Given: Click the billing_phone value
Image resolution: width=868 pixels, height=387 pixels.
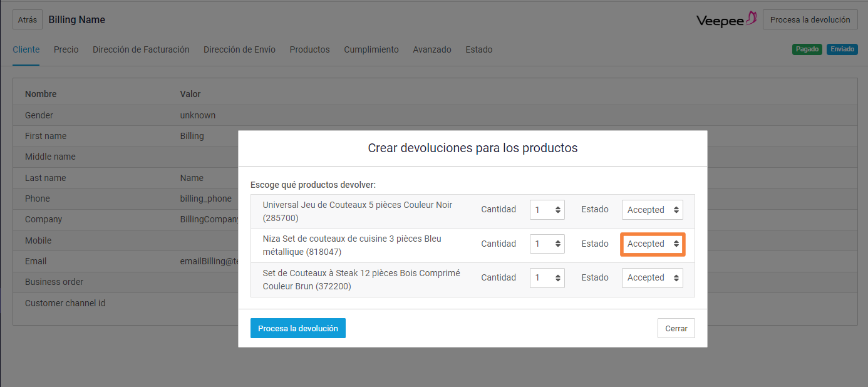Looking at the screenshot, I should coord(206,199).
